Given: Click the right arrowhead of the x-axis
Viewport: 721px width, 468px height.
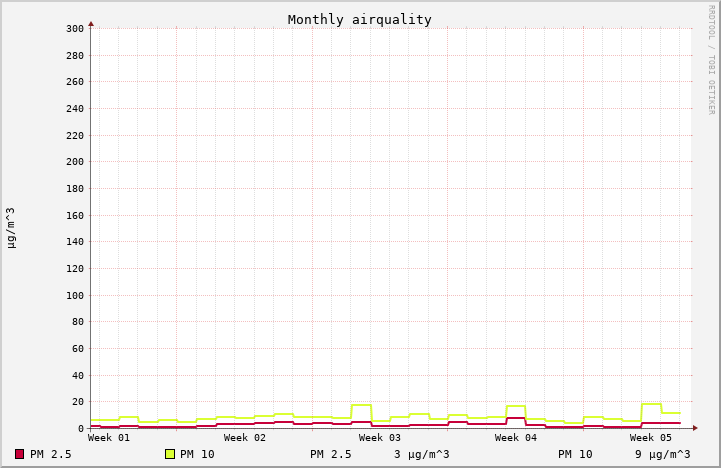Looking at the screenshot, I should [695, 428].
